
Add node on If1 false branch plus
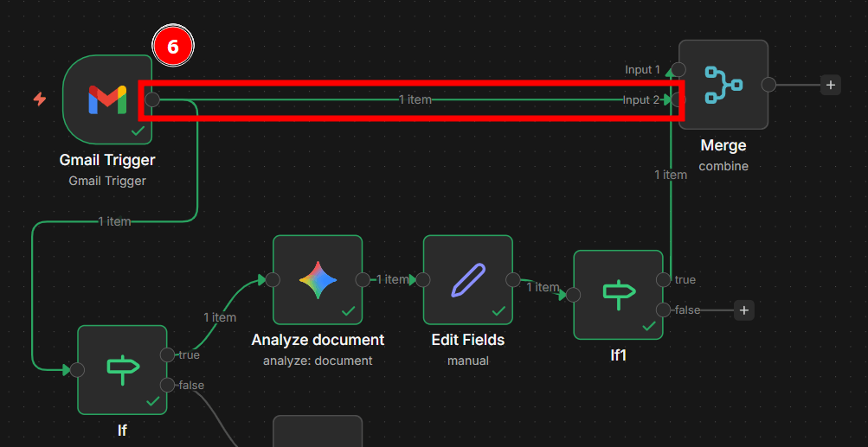pos(744,310)
